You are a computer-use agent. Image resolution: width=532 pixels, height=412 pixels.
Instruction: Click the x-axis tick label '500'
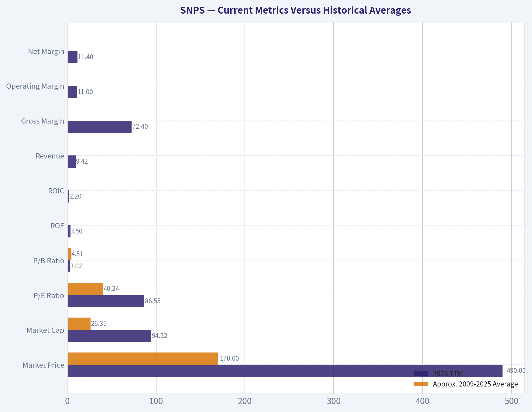pos(511,401)
